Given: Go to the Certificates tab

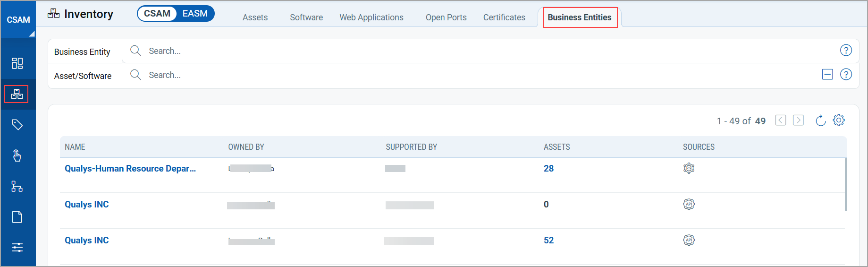Looking at the screenshot, I should coord(504,17).
